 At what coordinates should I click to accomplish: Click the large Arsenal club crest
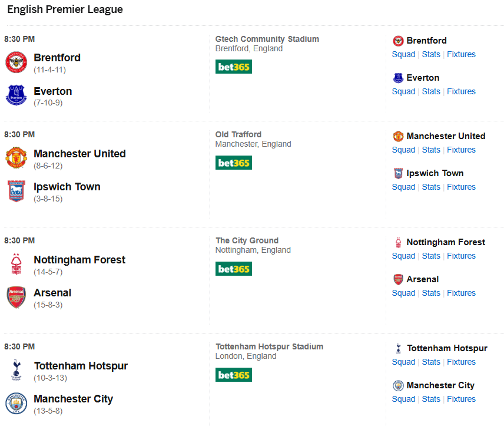tap(16, 297)
